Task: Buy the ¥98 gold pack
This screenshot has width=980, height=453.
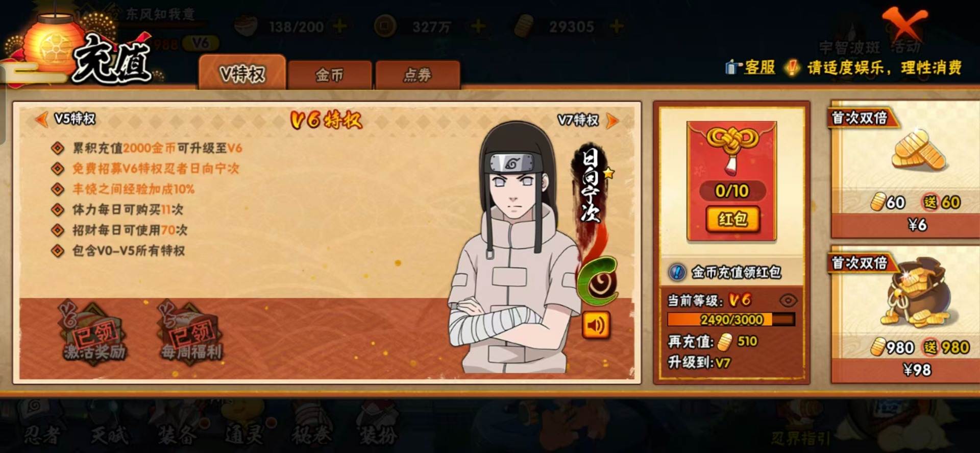Action: (917, 369)
